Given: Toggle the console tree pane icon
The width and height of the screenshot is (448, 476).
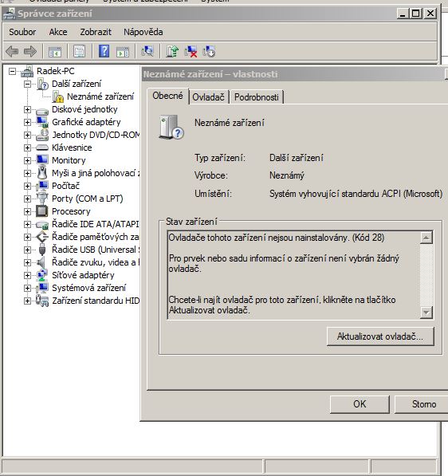Looking at the screenshot, I should (x=55, y=52).
